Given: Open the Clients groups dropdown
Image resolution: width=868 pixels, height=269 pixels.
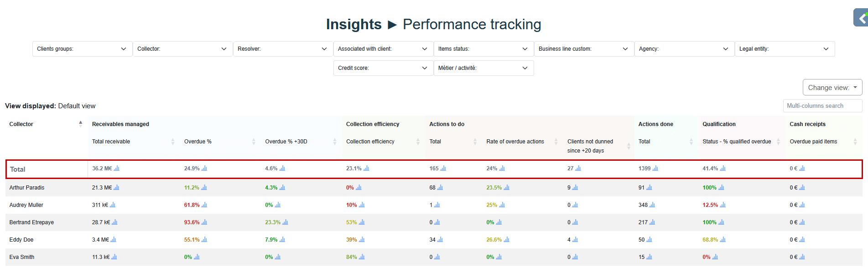Looking at the screenshot, I should (82, 49).
